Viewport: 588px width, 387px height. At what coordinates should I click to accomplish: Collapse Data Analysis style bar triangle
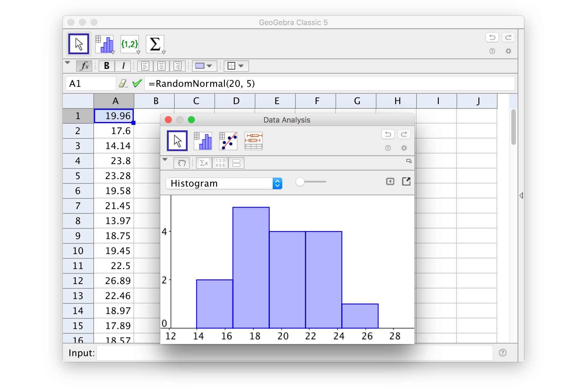pos(165,159)
